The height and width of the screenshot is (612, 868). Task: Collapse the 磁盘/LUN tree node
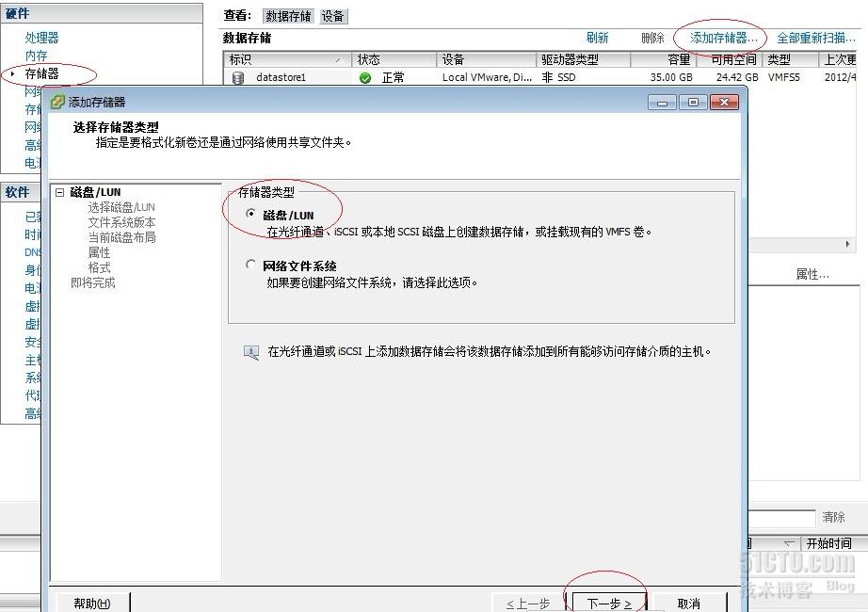[60, 192]
